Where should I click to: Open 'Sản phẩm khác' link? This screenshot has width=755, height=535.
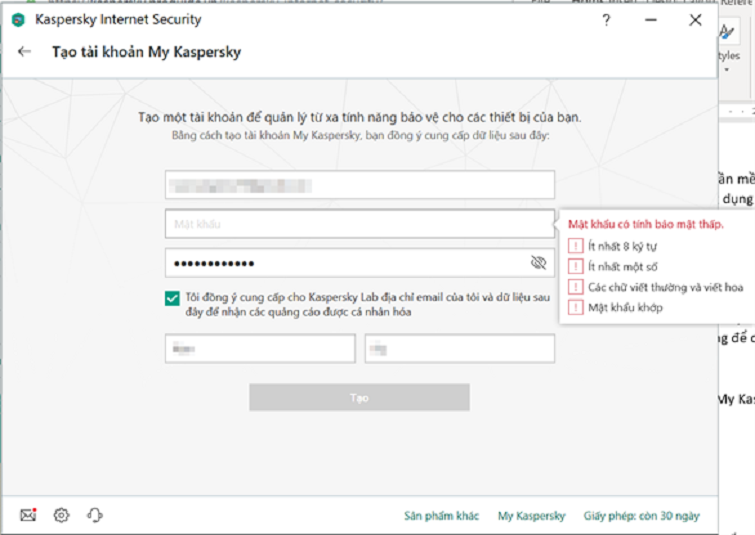click(442, 516)
